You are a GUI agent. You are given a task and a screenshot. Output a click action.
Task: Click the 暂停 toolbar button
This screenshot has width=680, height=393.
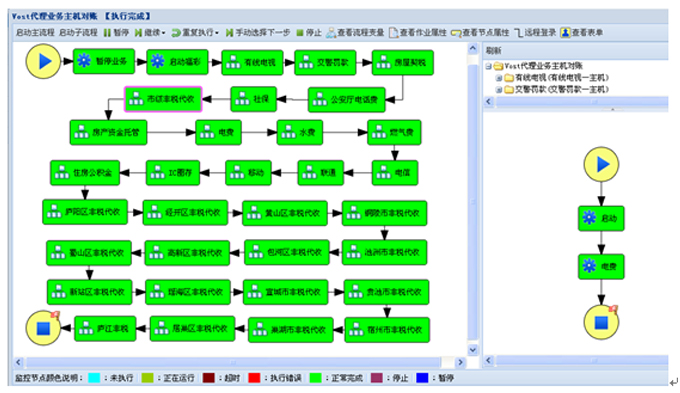click(x=116, y=33)
